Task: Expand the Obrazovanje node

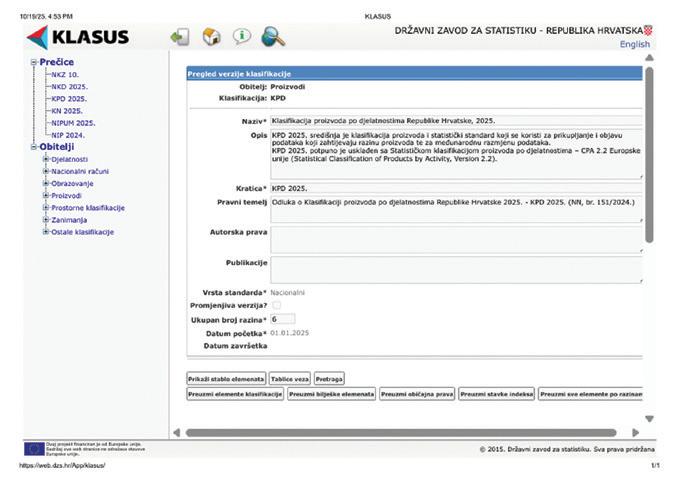Action: pos(45,184)
